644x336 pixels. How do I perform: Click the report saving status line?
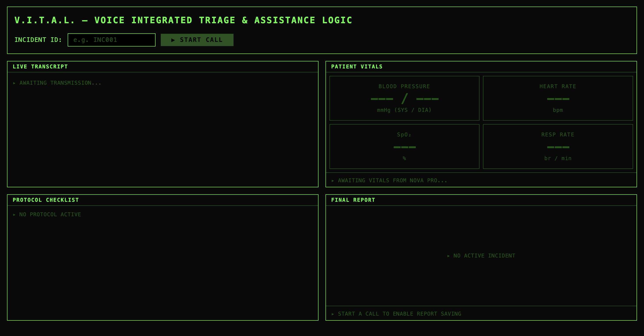tap(399, 314)
